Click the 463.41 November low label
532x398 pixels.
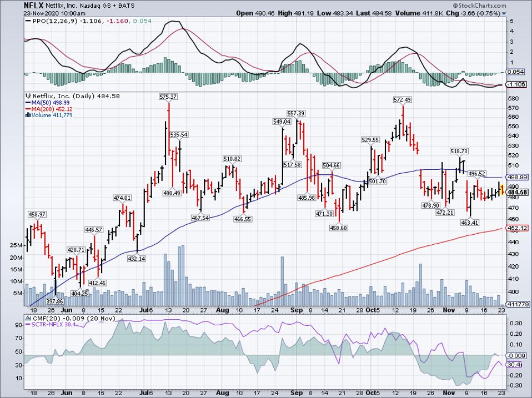point(470,223)
